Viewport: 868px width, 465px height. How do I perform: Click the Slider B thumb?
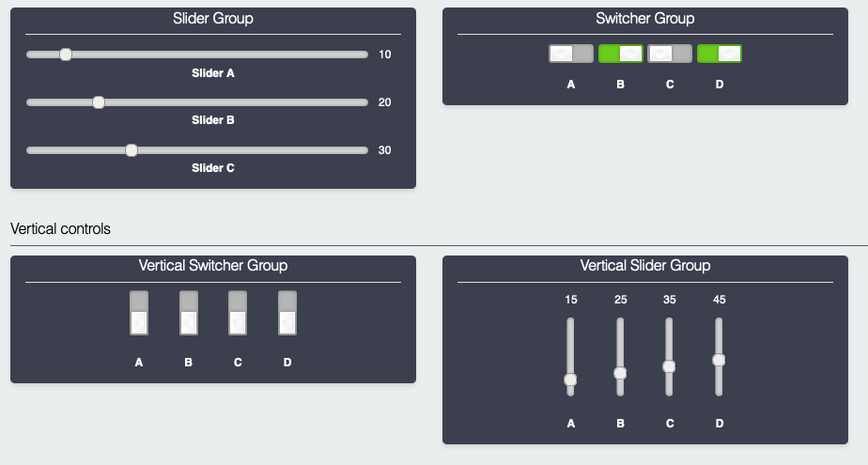coord(99,102)
